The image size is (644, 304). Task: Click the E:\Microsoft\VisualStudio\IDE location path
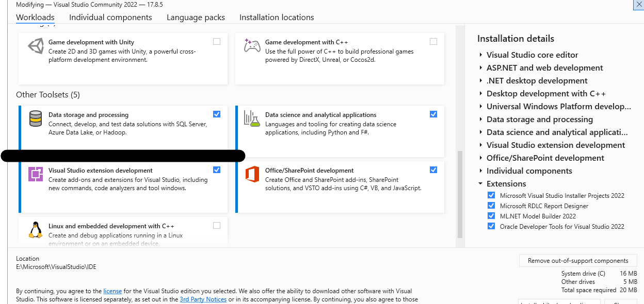coord(56,267)
